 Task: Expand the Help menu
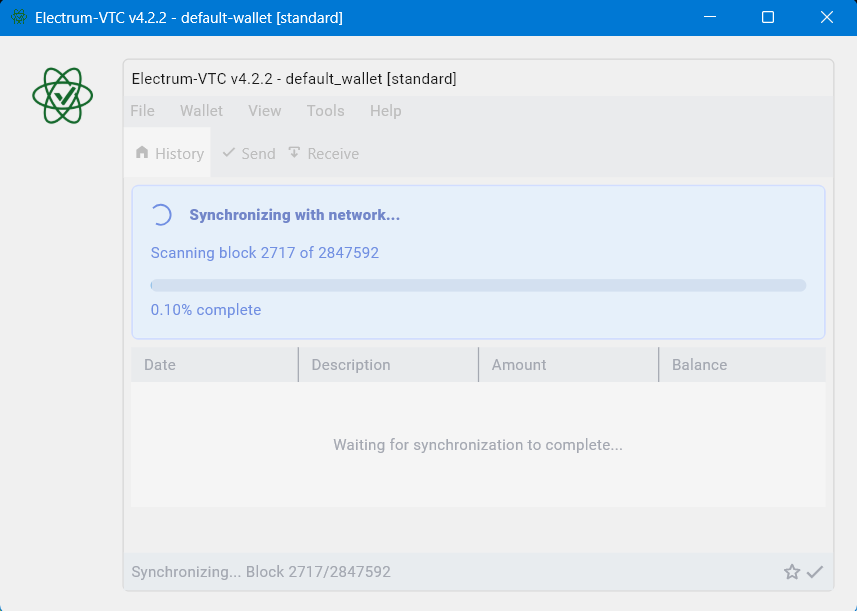(x=385, y=111)
